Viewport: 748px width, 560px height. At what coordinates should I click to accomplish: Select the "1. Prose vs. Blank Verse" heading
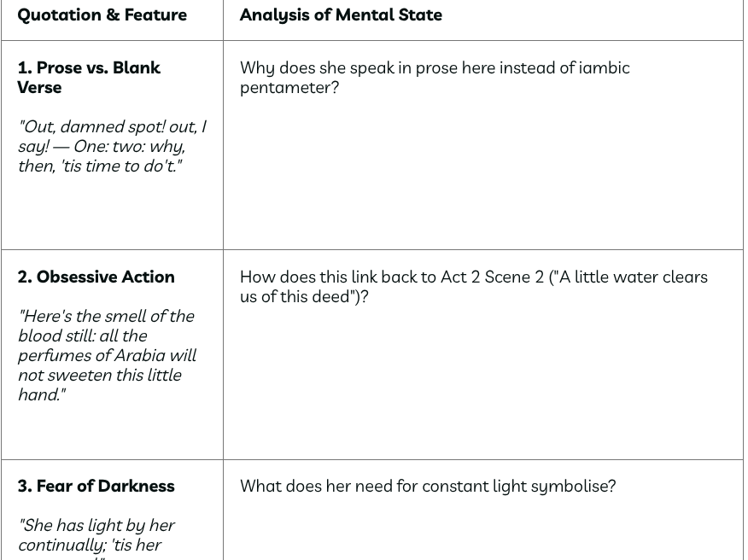89,77
